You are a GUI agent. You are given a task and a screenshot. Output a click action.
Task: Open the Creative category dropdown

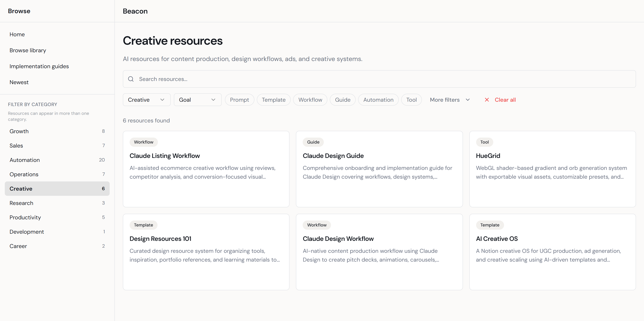[x=147, y=100]
